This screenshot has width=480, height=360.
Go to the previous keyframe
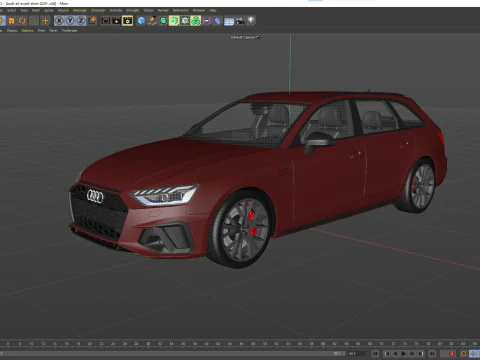[387, 353]
